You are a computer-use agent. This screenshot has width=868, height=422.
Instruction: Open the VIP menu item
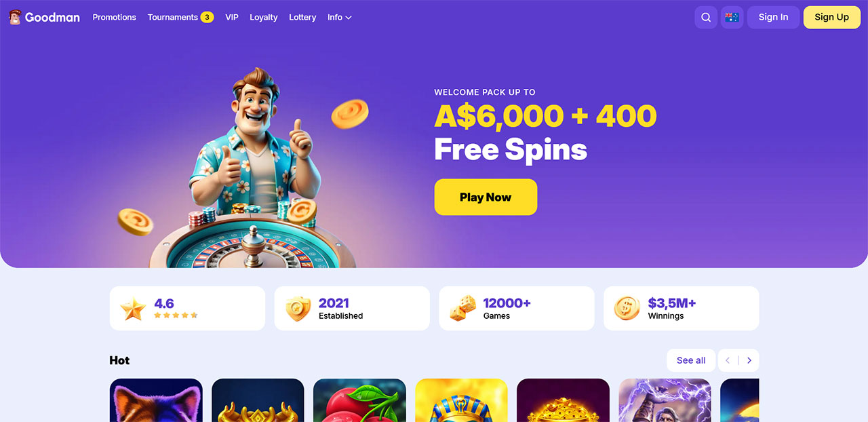[232, 18]
